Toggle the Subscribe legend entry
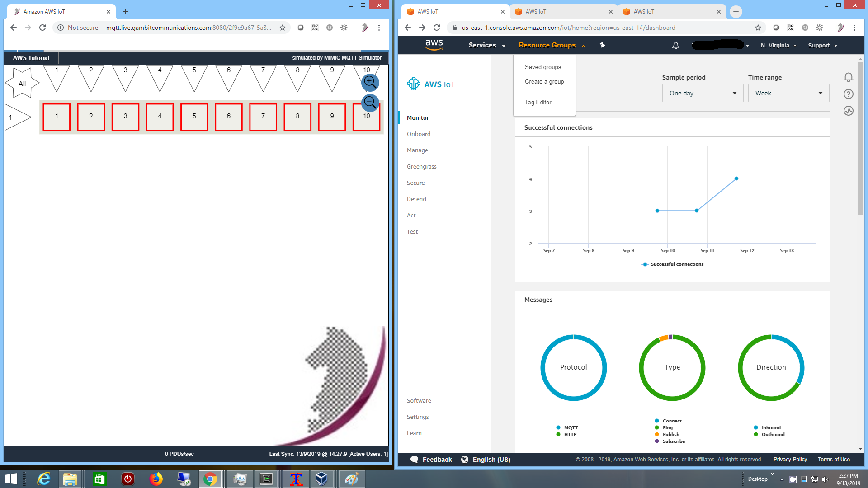Screen dimensions: 868x488 (670, 441)
